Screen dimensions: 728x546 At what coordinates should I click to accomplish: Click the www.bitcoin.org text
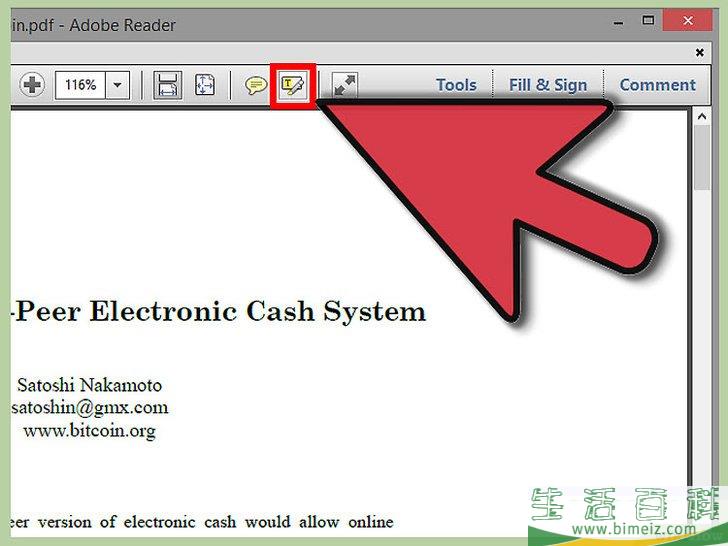[x=90, y=431]
